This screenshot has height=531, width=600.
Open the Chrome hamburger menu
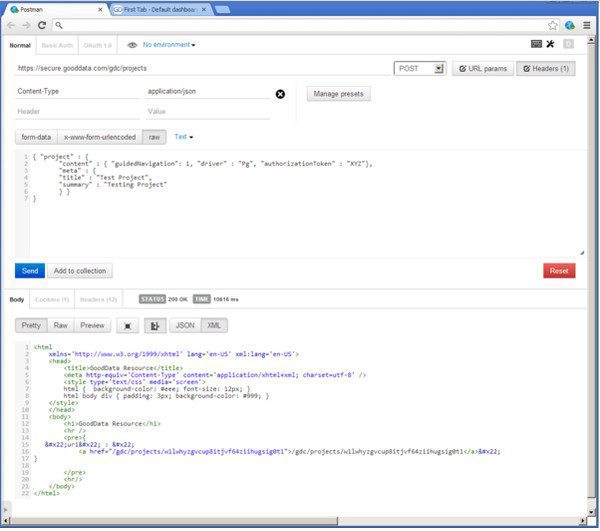tap(587, 25)
